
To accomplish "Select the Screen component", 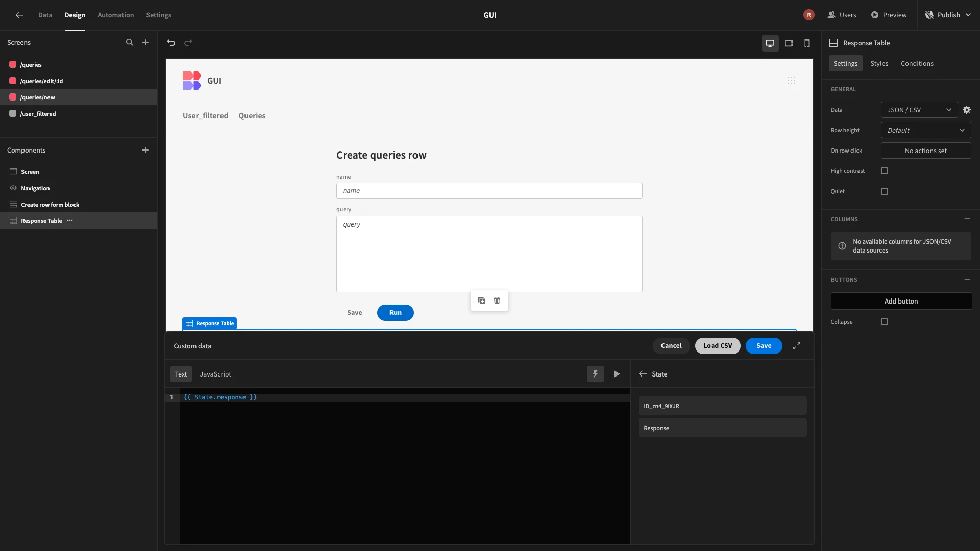I will [79, 172].
